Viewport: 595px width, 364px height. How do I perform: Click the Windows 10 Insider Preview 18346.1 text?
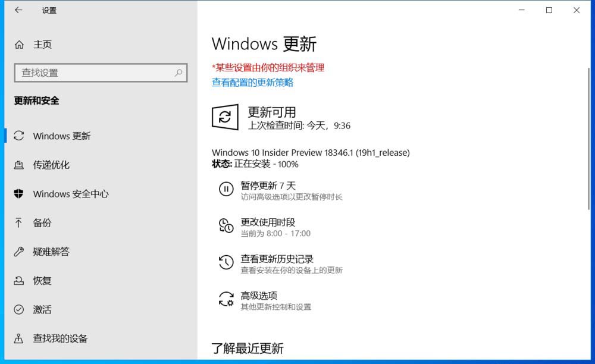pyautogui.click(x=311, y=152)
